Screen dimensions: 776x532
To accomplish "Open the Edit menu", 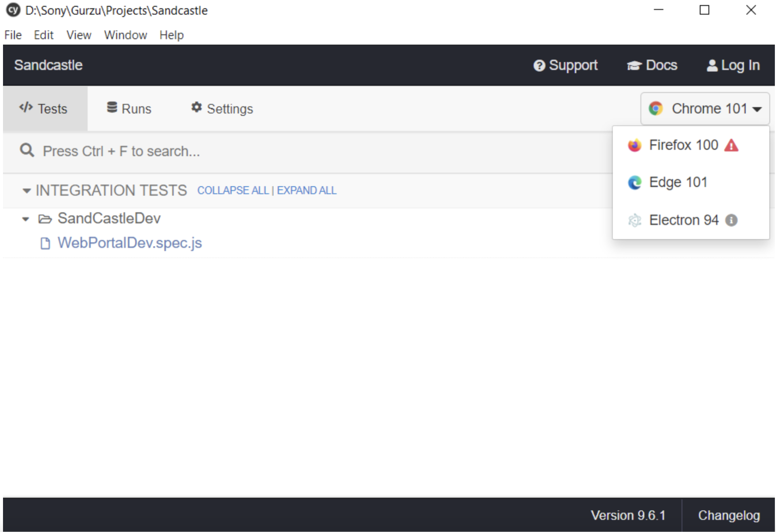I will tap(44, 35).
